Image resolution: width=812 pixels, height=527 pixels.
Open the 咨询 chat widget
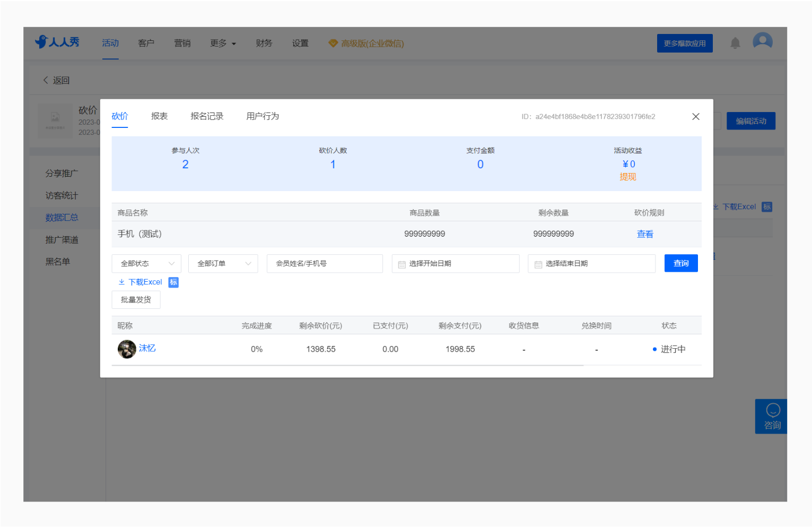click(772, 417)
